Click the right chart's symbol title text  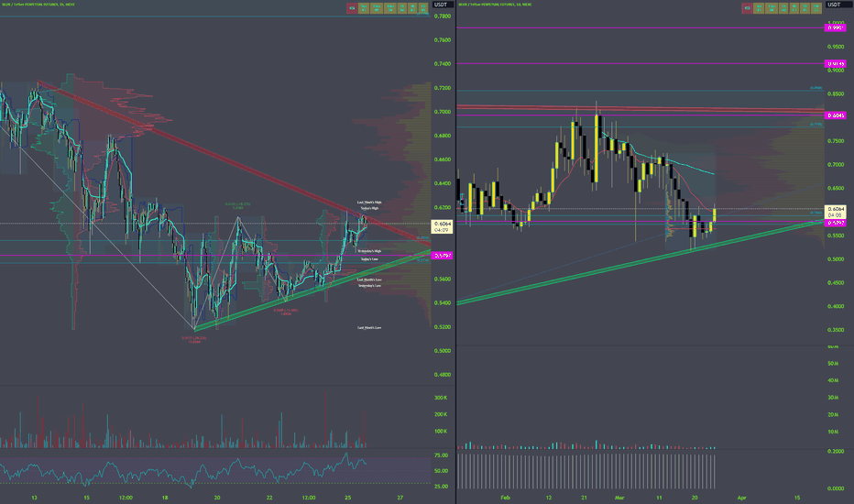click(x=495, y=5)
